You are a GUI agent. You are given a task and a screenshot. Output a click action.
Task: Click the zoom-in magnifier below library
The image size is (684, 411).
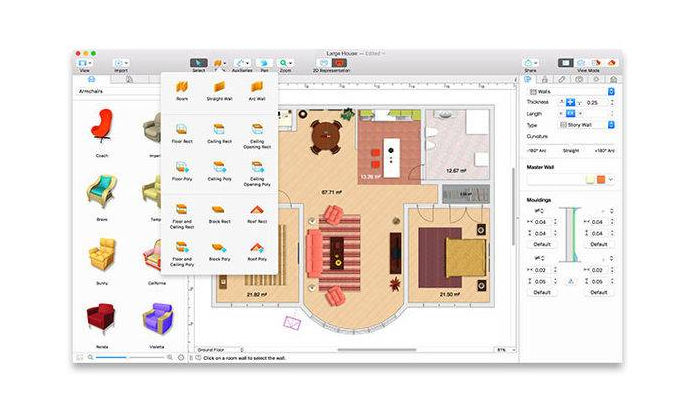pos(170,357)
